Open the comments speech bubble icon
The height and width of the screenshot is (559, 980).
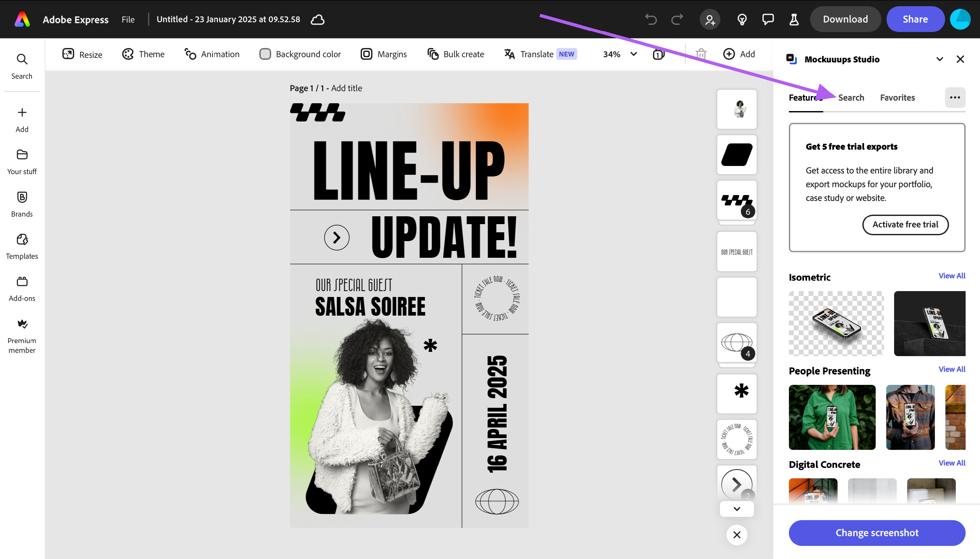[x=768, y=19]
